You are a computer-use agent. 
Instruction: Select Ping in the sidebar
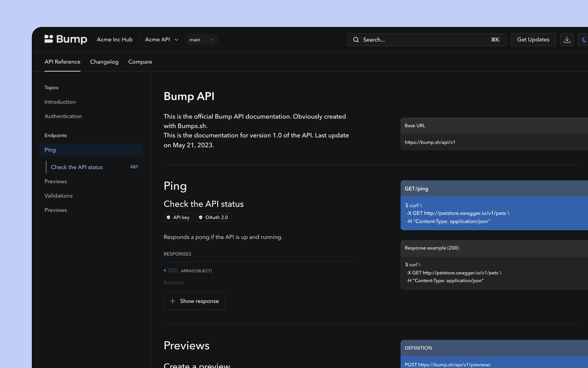coord(91,150)
